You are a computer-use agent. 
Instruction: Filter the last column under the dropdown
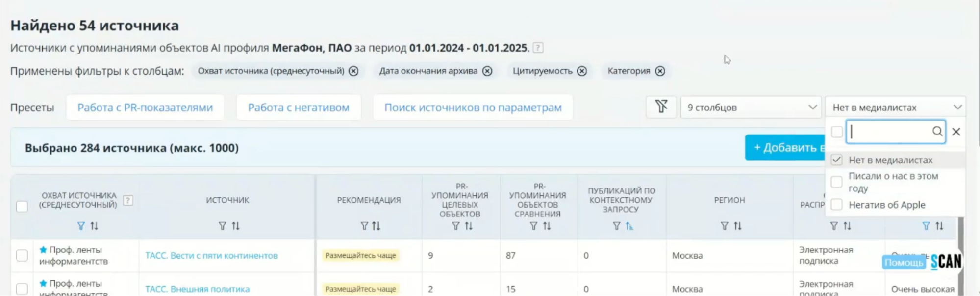[x=926, y=226]
